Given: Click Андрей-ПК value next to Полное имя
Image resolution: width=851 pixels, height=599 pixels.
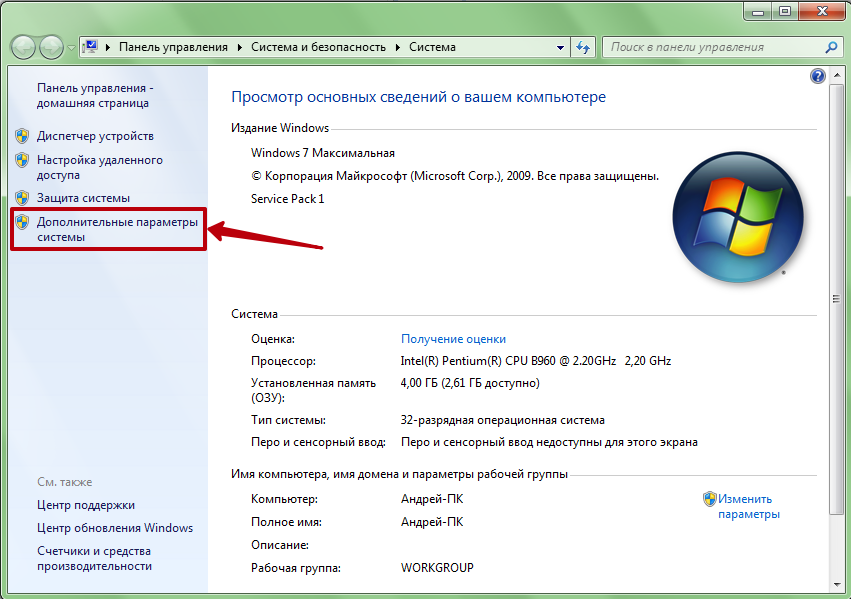Looking at the screenshot, I should click(x=432, y=522).
